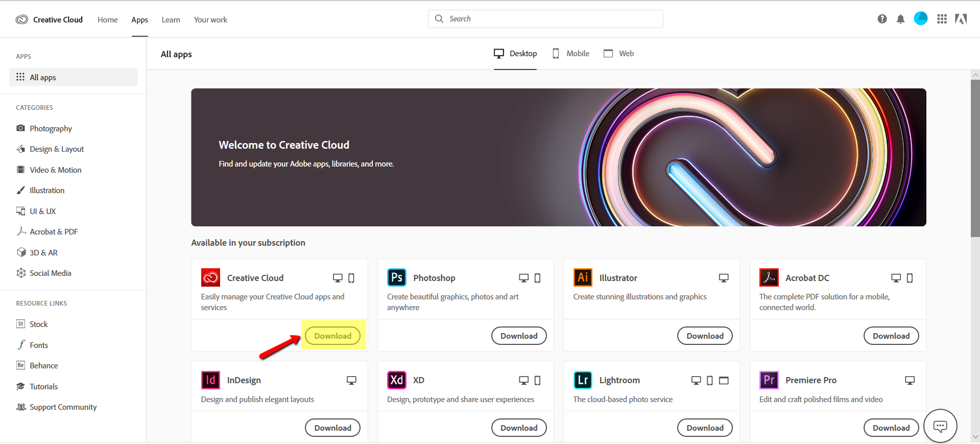Select All apps in the sidebar
This screenshot has width=980, height=444.
74,77
